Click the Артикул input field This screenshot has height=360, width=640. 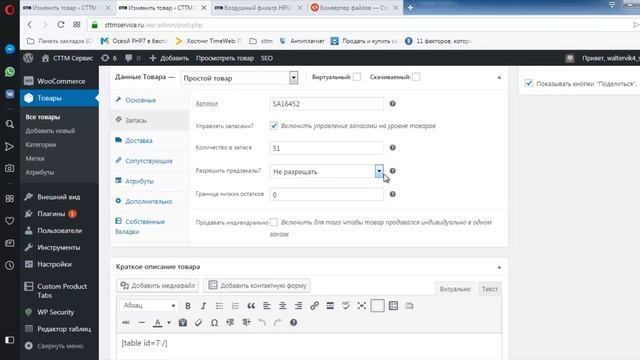(x=327, y=104)
